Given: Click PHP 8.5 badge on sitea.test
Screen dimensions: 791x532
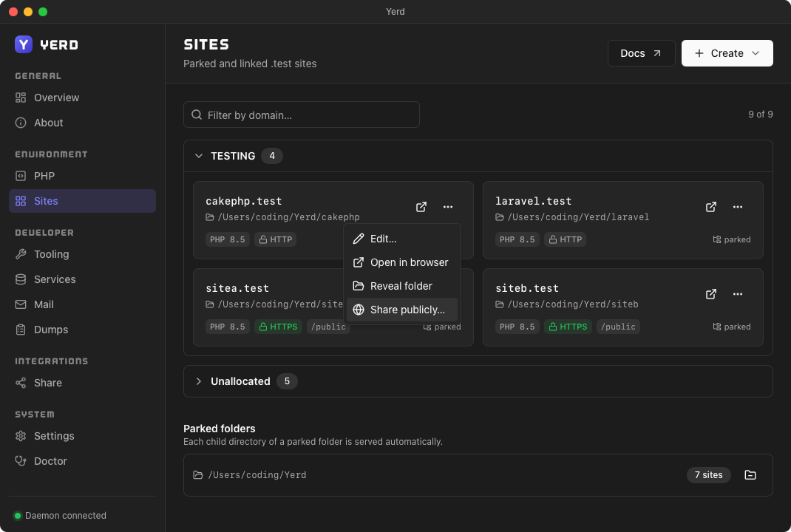Looking at the screenshot, I should [x=228, y=327].
